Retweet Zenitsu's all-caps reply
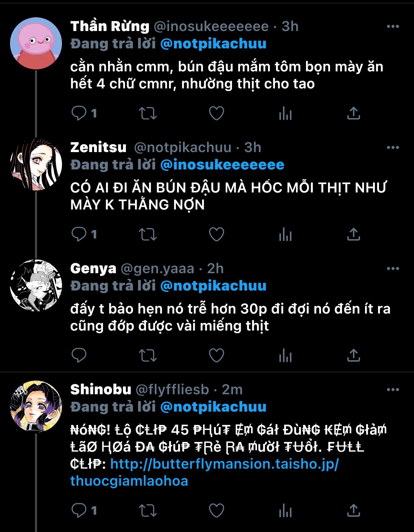This screenshot has width=414, height=532. pyautogui.click(x=148, y=234)
